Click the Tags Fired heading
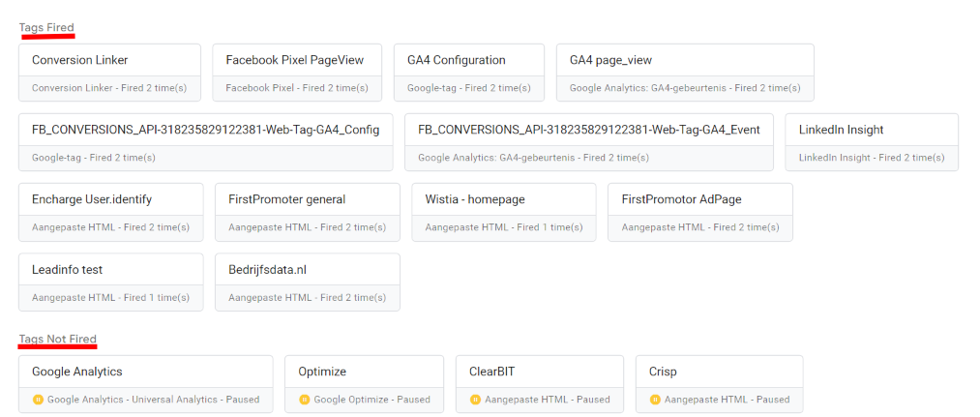 pyautogui.click(x=46, y=27)
